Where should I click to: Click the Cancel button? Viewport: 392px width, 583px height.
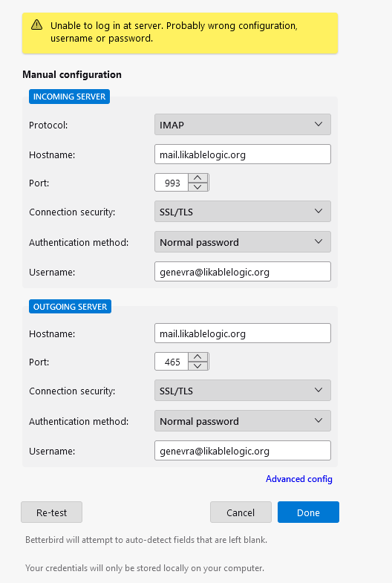point(241,512)
